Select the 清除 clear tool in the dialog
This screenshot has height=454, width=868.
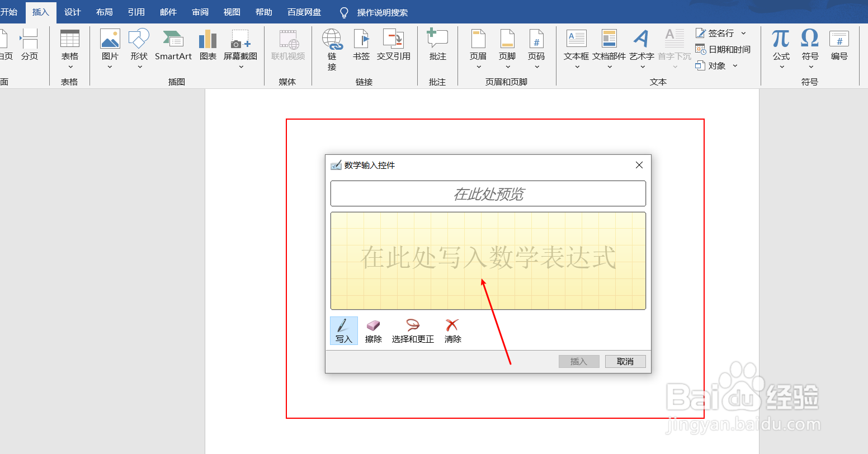point(452,330)
